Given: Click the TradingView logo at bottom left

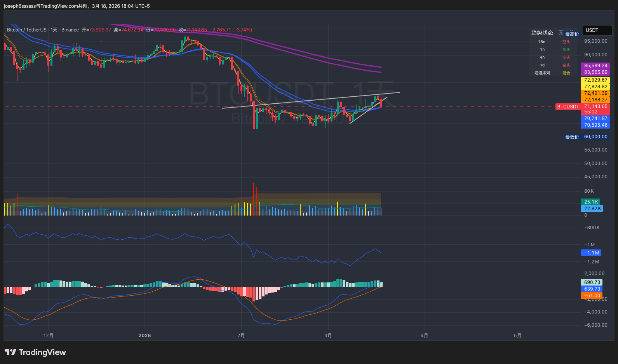Looking at the screenshot, I should pos(35,352).
